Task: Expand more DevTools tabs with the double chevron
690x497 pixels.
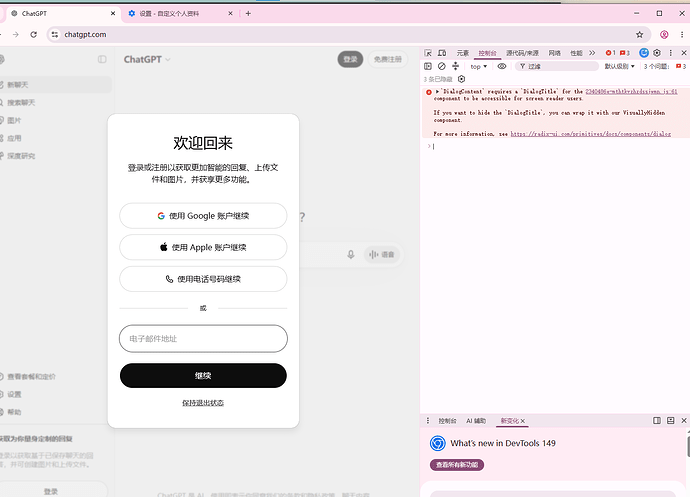Action: pyautogui.click(x=592, y=53)
